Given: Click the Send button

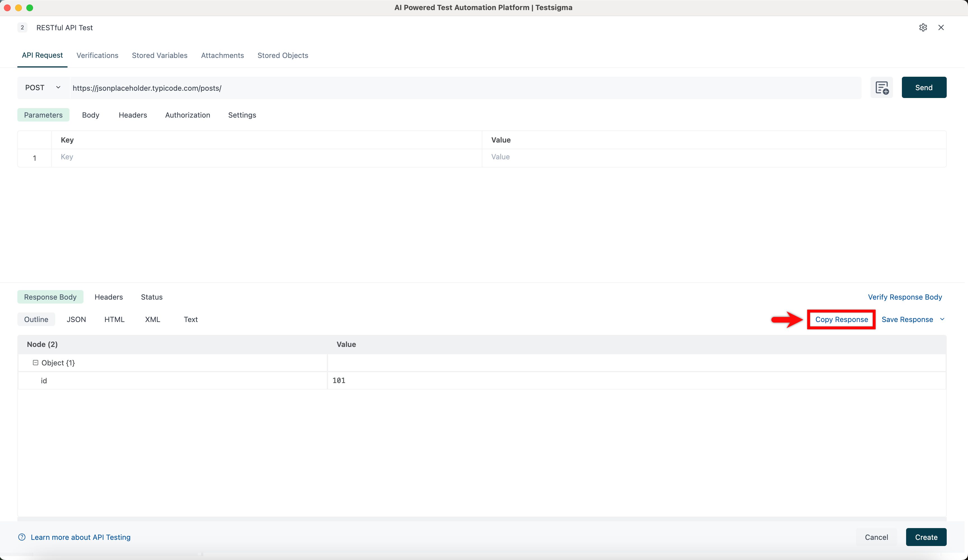Looking at the screenshot, I should 923,88.
